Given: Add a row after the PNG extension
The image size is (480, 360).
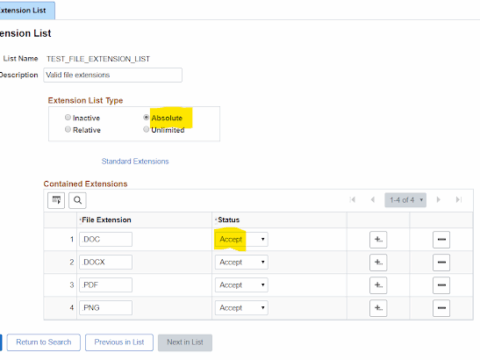Looking at the screenshot, I should (378, 308).
